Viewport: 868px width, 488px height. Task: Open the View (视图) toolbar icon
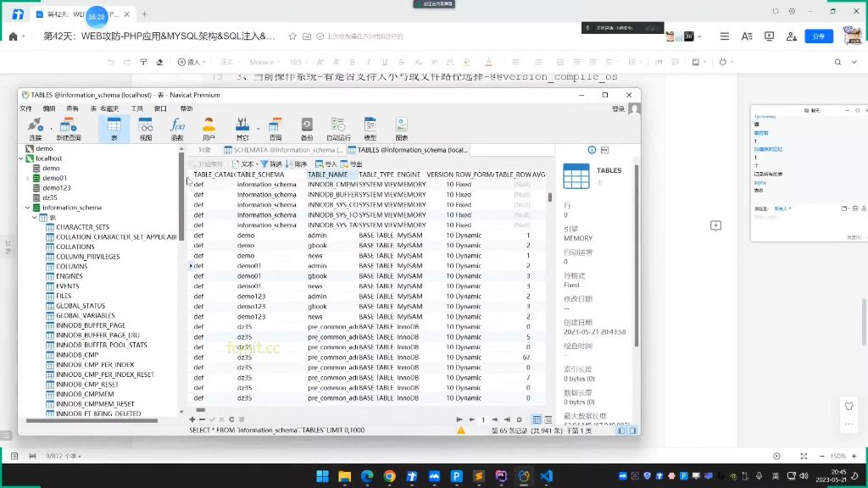(x=146, y=129)
